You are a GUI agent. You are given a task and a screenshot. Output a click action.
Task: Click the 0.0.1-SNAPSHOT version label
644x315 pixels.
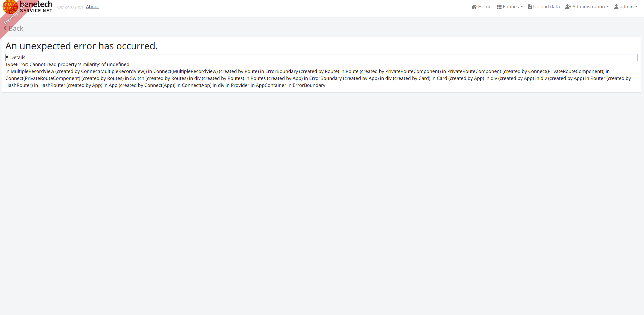pyautogui.click(x=70, y=7)
